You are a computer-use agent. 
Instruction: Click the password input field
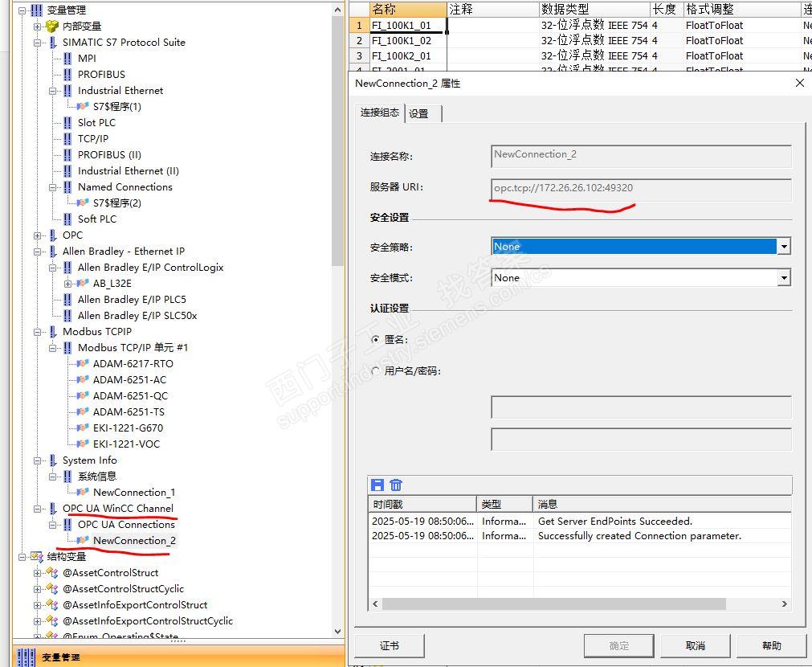click(641, 439)
